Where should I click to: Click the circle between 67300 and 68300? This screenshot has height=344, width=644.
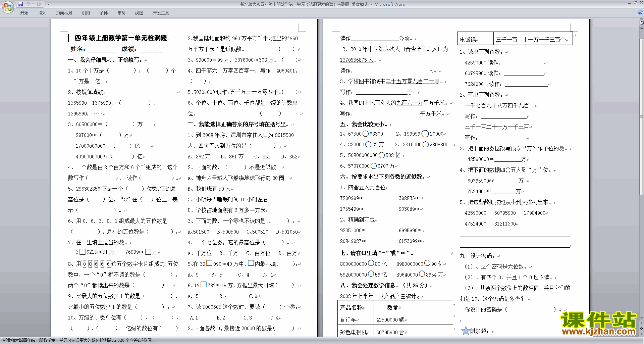[366, 134]
